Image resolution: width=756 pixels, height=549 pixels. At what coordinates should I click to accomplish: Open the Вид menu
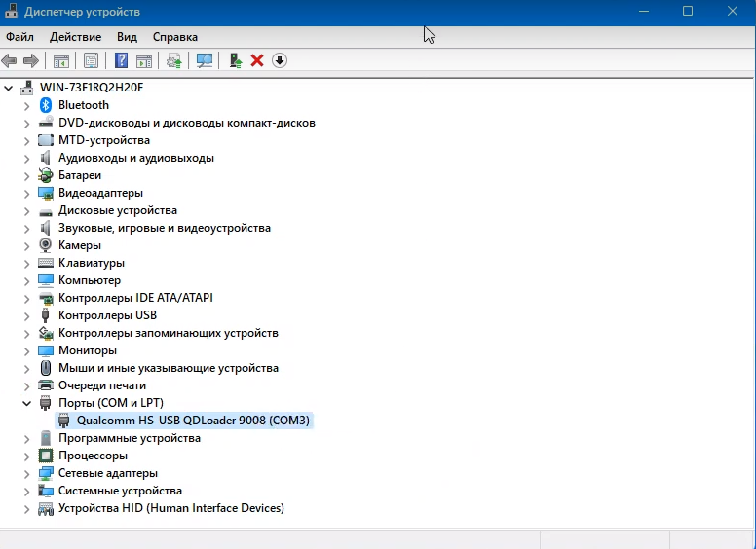click(x=127, y=37)
